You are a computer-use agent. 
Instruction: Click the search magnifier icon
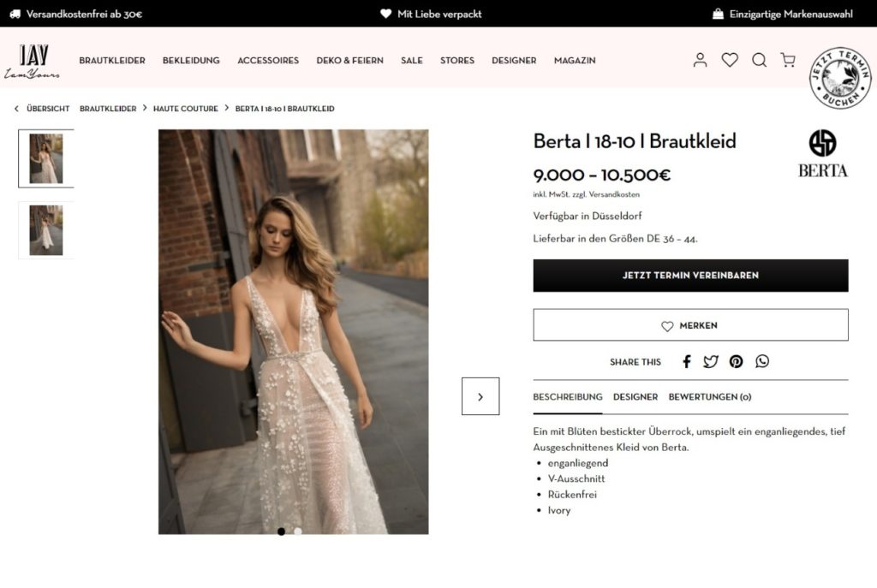coord(759,60)
